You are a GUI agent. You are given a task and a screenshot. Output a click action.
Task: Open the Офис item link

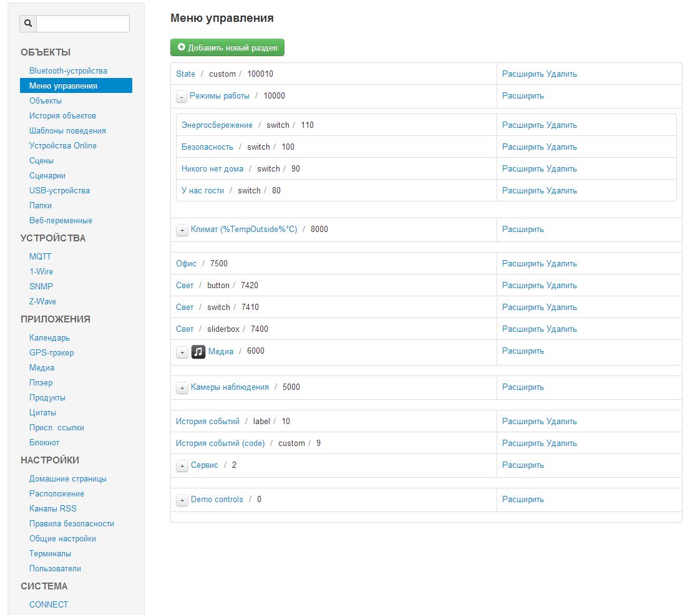pos(186,264)
